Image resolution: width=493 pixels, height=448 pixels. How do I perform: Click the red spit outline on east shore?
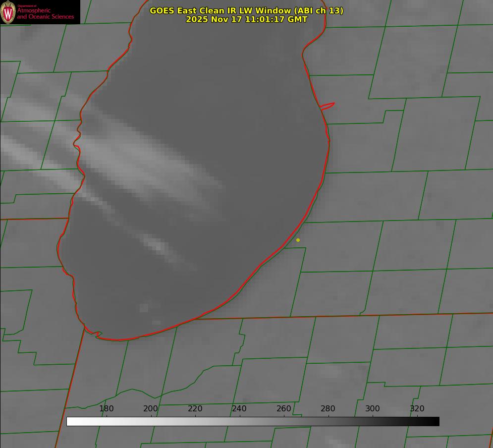point(328,106)
